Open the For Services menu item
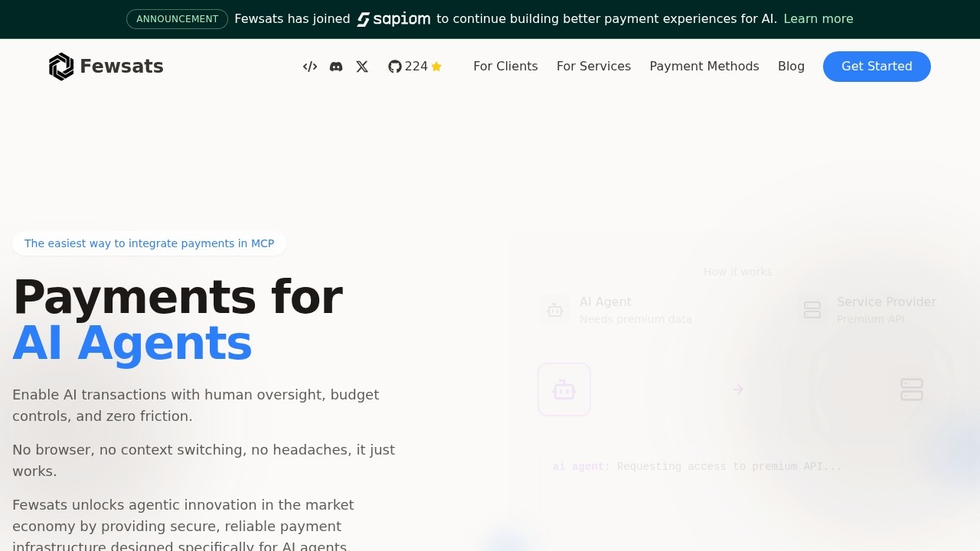Screen dimensions: 980x551 tap(593, 67)
